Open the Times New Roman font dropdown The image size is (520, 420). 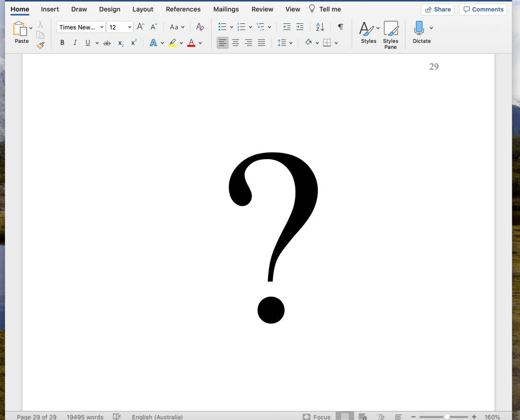(x=81, y=27)
